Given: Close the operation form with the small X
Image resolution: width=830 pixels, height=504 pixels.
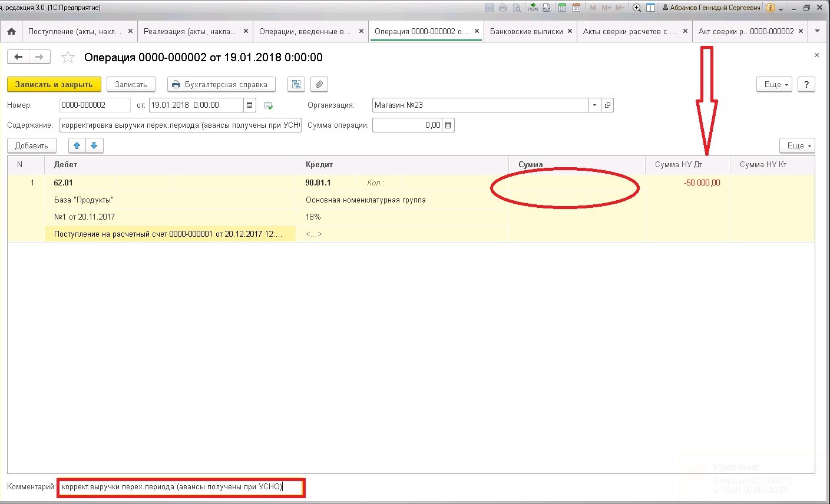Looking at the screenshot, I should click(x=816, y=55).
